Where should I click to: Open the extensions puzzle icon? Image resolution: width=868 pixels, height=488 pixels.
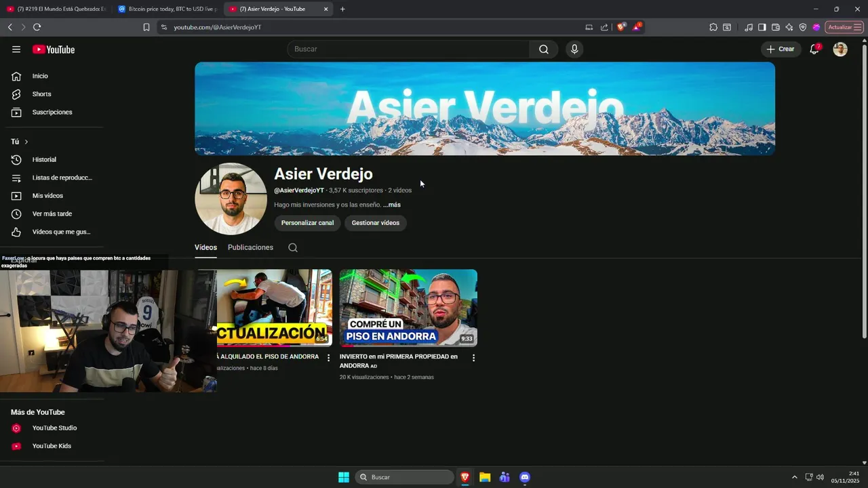click(713, 27)
